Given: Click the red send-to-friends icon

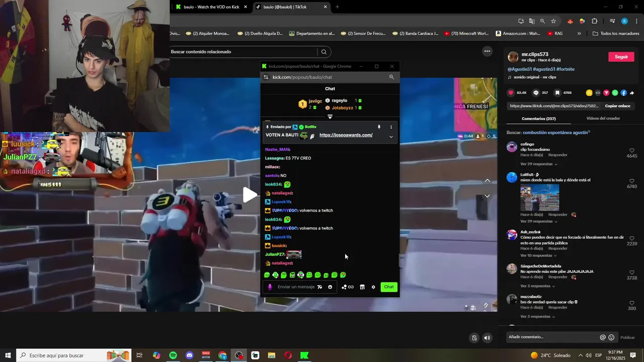Looking at the screenshot, I should [x=606, y=93].
